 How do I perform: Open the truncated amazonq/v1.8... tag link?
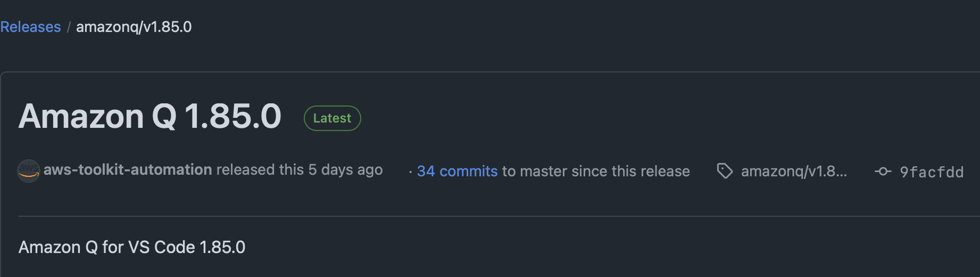tap(793, 171)
